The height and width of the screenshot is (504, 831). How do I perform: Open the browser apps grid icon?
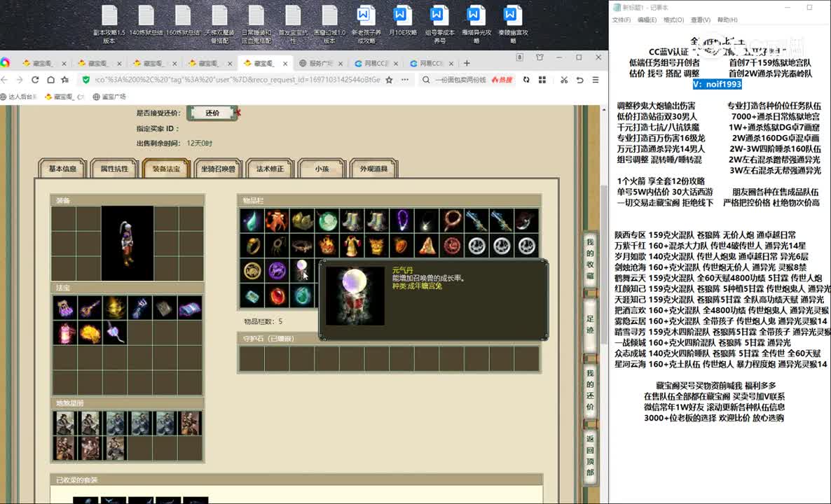click(542, 79)
